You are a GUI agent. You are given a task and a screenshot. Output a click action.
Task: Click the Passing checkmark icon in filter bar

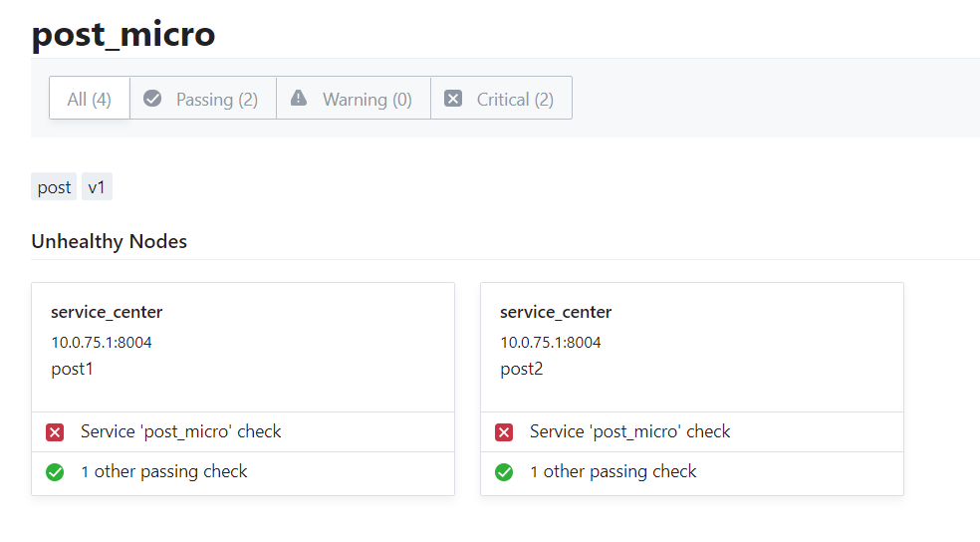[x=152, y=99]
